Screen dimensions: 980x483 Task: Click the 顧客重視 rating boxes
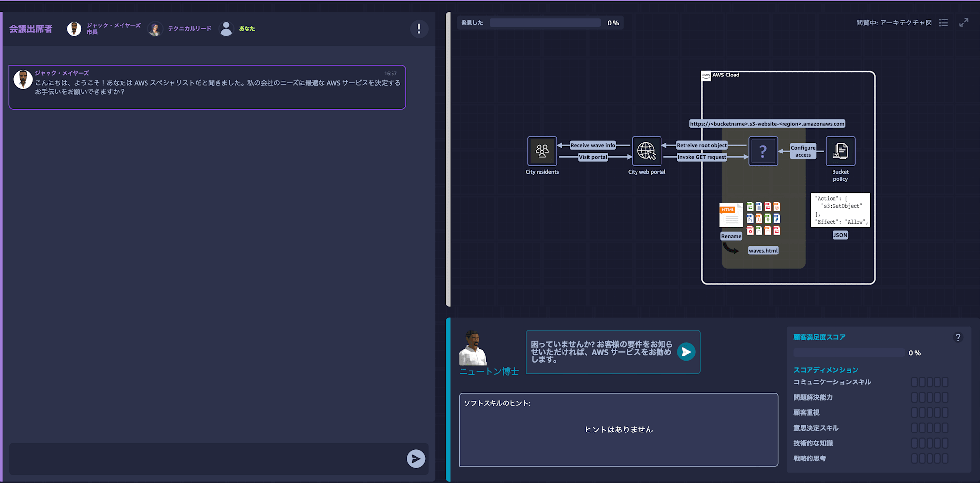pyautogui.click(x=930, y=412)
